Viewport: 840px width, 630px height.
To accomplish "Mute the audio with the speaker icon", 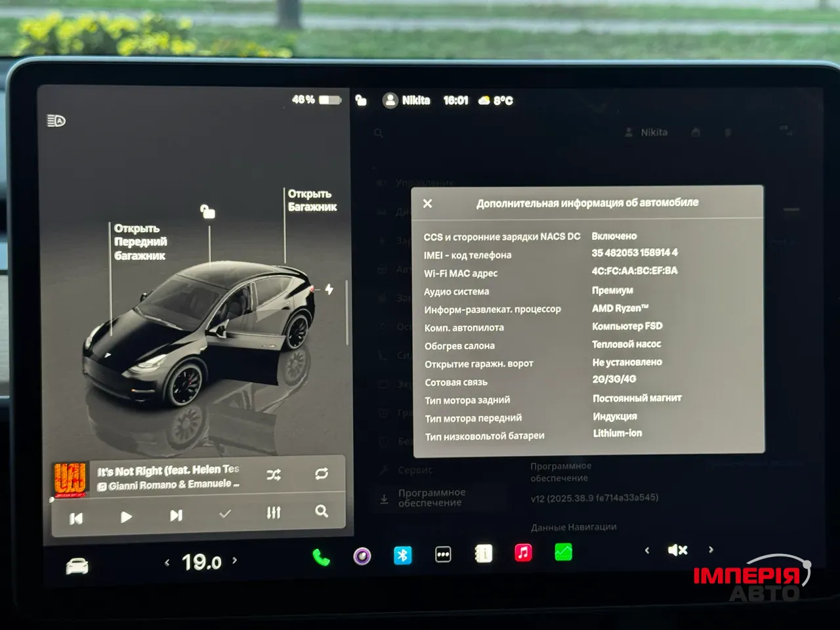I will [x=677, y=550].
